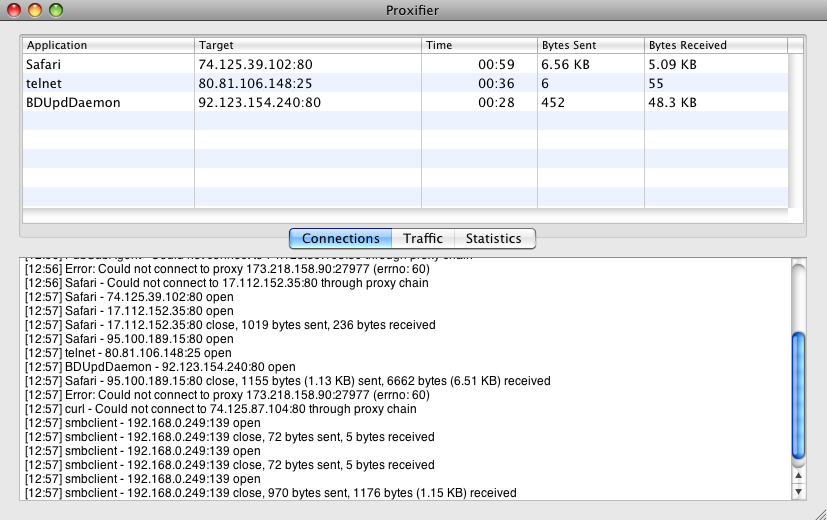Screen dimensions: 827x520
Task: Click log line BDUpdDaemon 92.123.154.240:80 open
Action: pos(160,367)
